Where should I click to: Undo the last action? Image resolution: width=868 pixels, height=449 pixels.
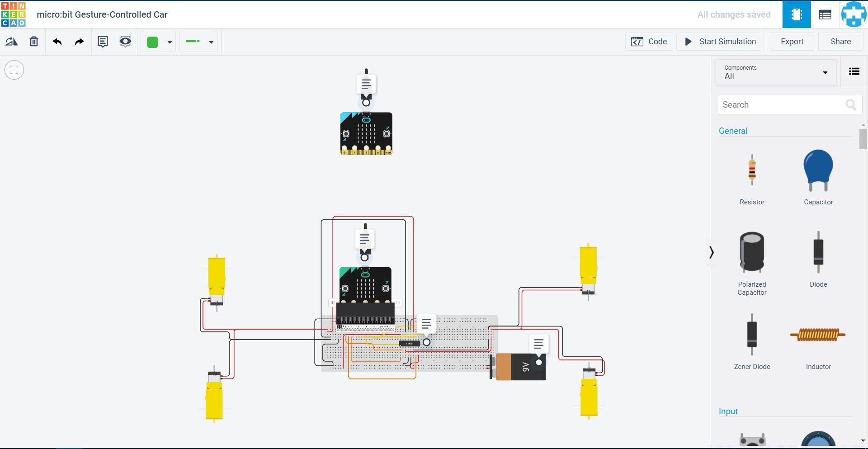click(x=57, y=41)
